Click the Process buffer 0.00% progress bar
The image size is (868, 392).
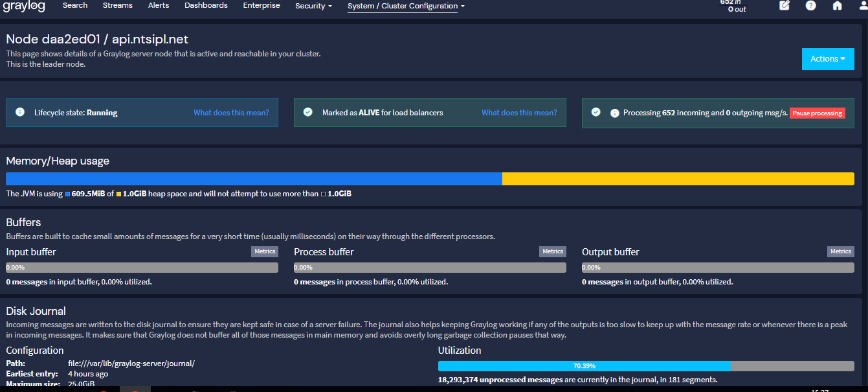click(430, 267)
